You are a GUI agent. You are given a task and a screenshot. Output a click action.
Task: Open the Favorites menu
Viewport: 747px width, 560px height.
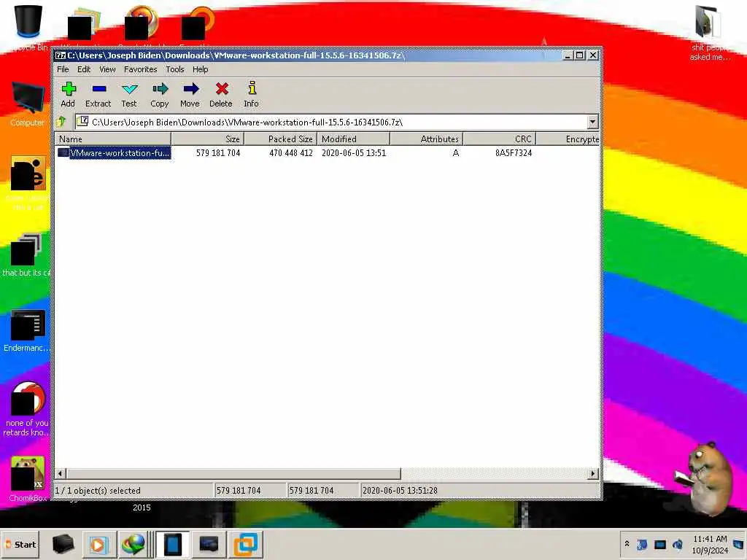click(x=141, y=69)
